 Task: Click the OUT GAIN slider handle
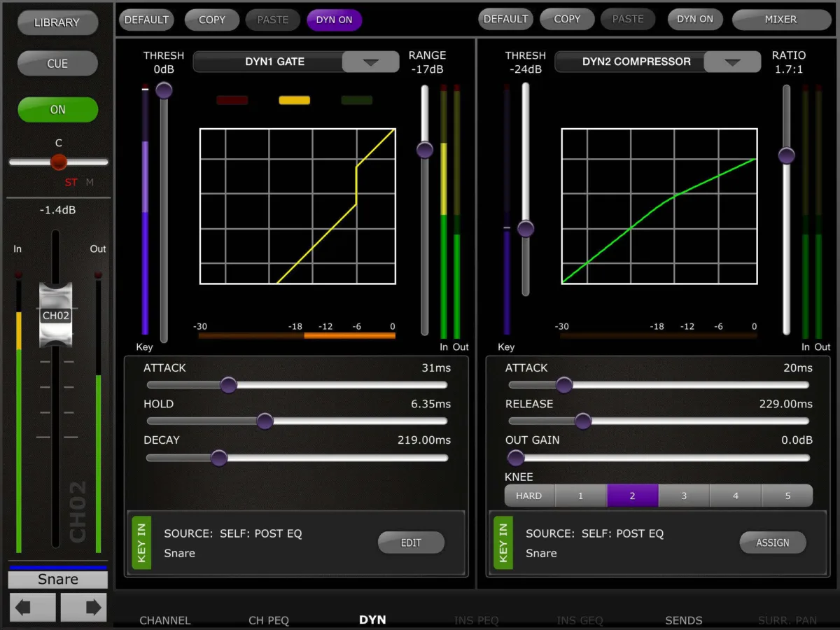pyautogui.click(x=516, y=458)
